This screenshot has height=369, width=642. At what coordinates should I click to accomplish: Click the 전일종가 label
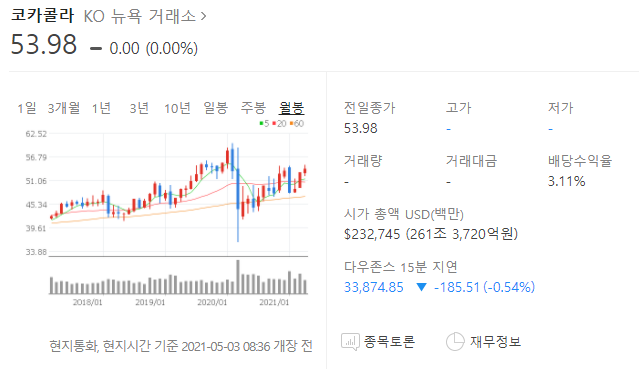(x=369, y=108)
